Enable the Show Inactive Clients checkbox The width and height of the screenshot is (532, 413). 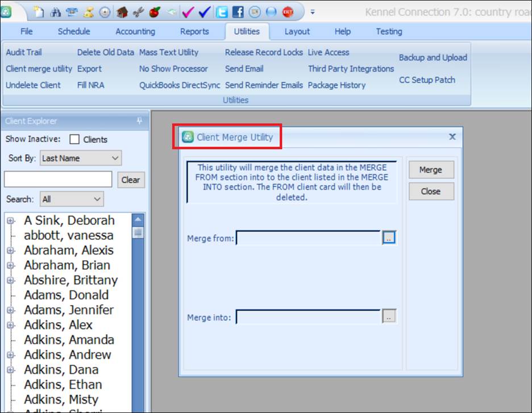pos(73,139)
